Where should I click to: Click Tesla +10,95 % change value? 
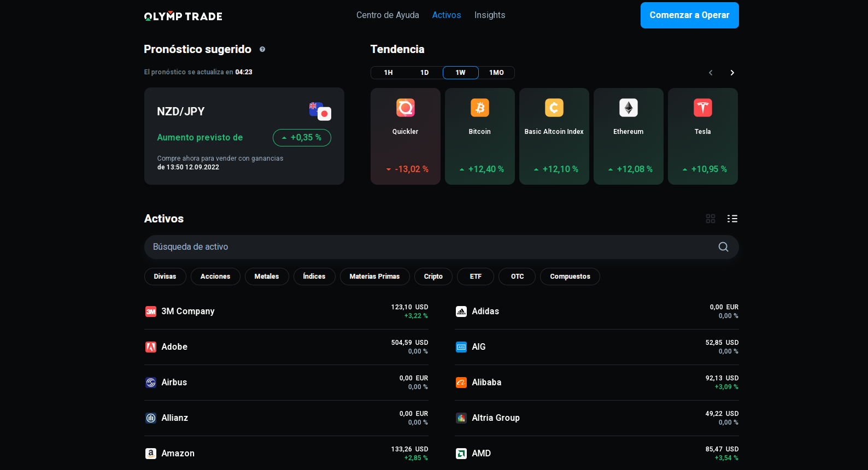(705, 169)
